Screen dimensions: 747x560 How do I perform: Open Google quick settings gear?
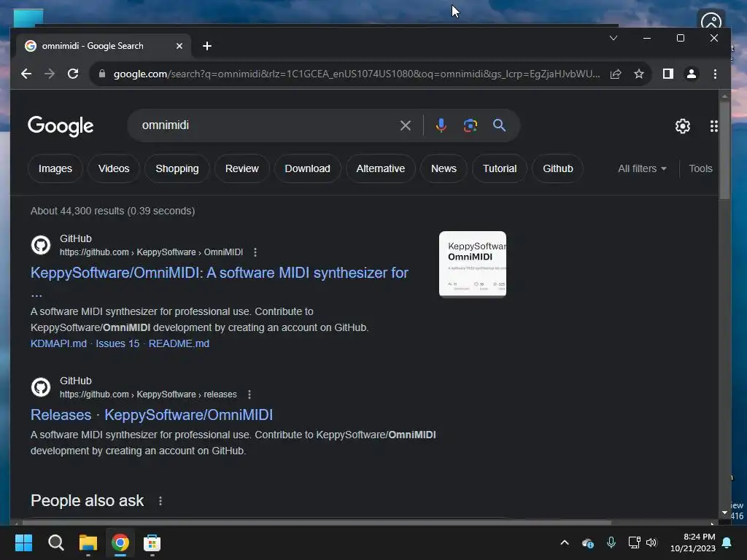pos(683,126)
